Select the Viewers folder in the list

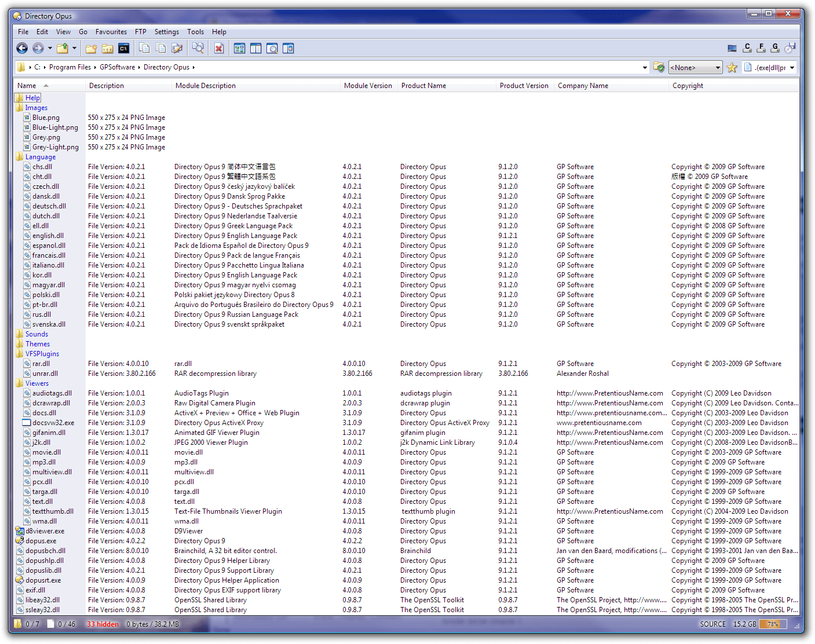[x=37, y=383]
